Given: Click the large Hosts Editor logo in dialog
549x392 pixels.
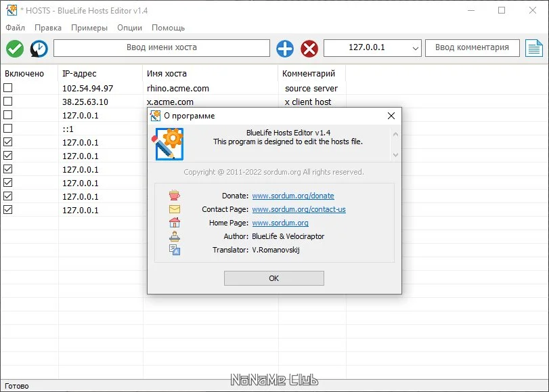Looking at the screenshot, I should [x=168, y=144].
